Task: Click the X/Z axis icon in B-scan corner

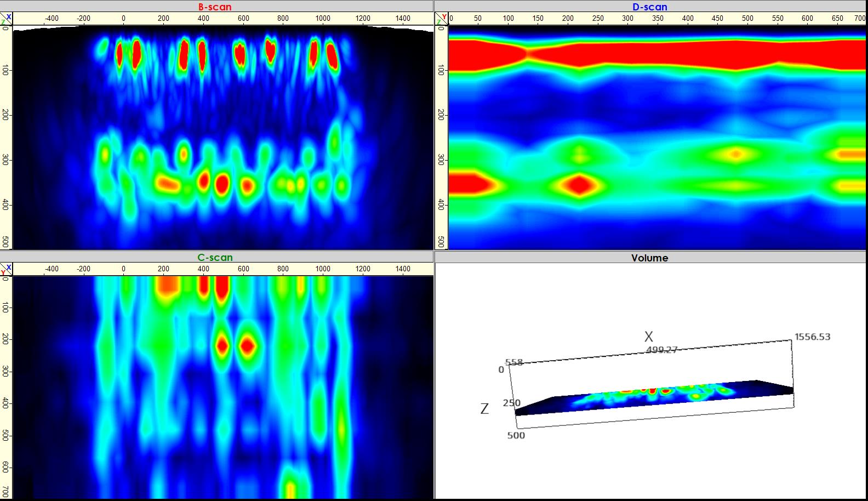Action: coord(6,19)
